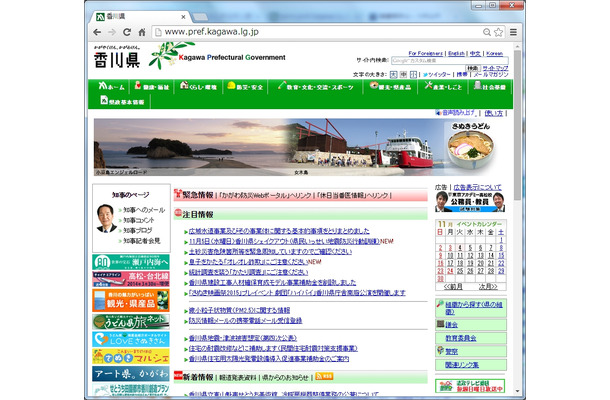Click the orange RSS feed icon
Viewport: 610px width, 400px height.
coord(324,376)
